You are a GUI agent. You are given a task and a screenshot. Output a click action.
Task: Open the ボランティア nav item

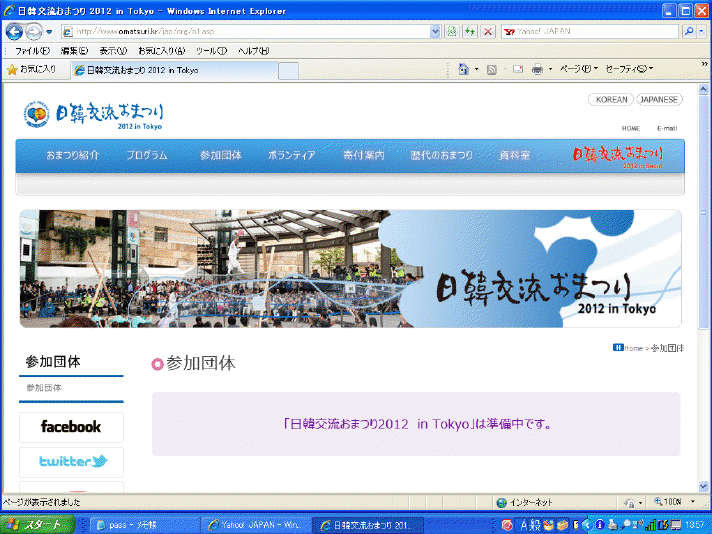[292, 155]
